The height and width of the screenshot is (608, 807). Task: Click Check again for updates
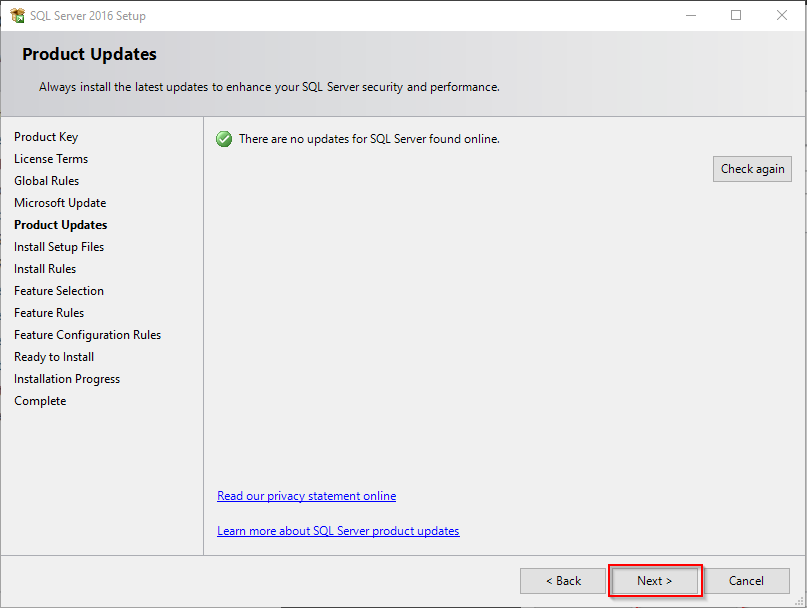752,169
